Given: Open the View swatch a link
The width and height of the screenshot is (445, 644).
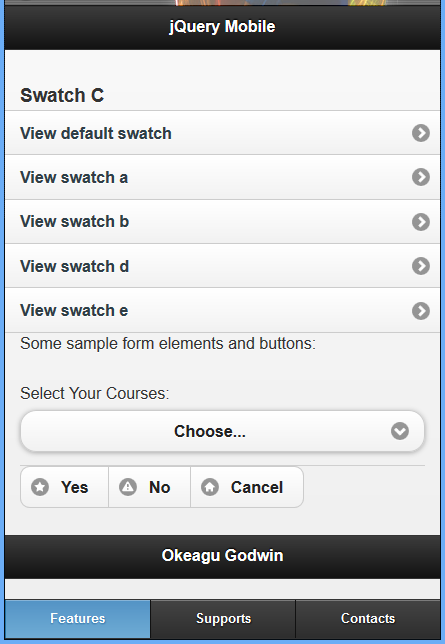Looking at the screenshot, I should tap(222, 177).
